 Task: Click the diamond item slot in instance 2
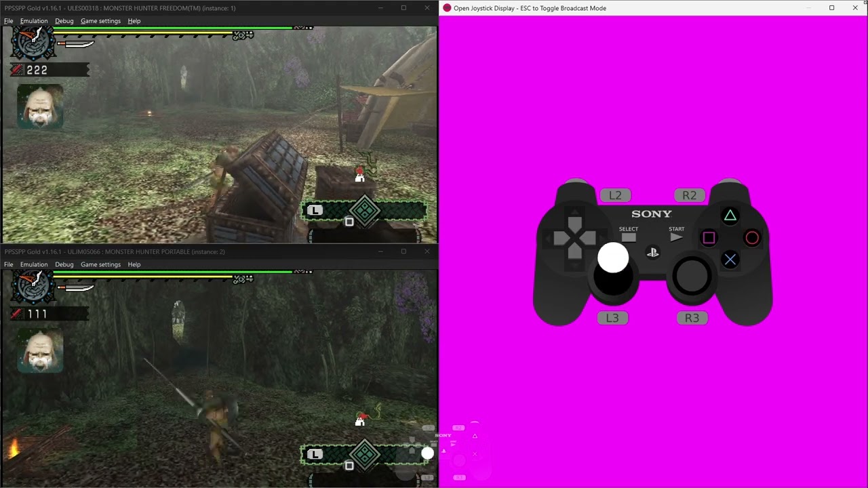pos(365,455)
